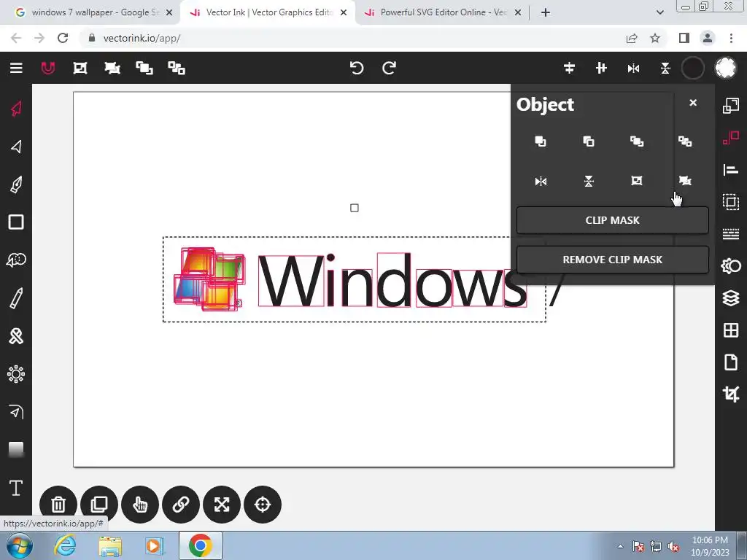
Task: Select the ribbon tool in left sidebar
Action: [16, 336]
